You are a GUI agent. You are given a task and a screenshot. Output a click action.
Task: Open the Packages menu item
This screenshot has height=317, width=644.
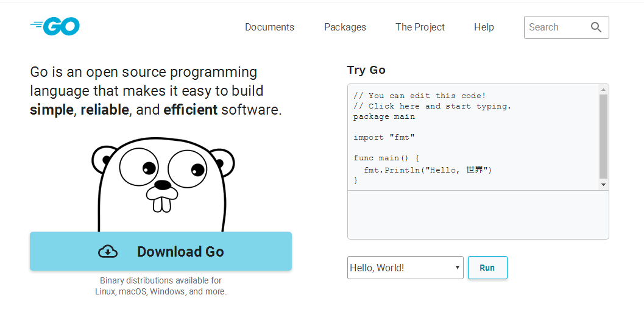345,27
